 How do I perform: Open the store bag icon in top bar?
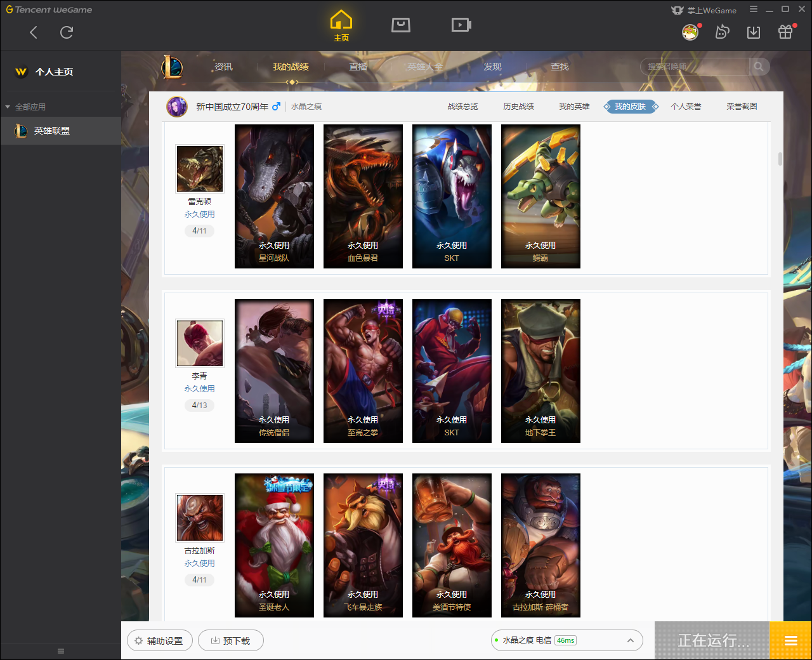(x=401, y=25)
